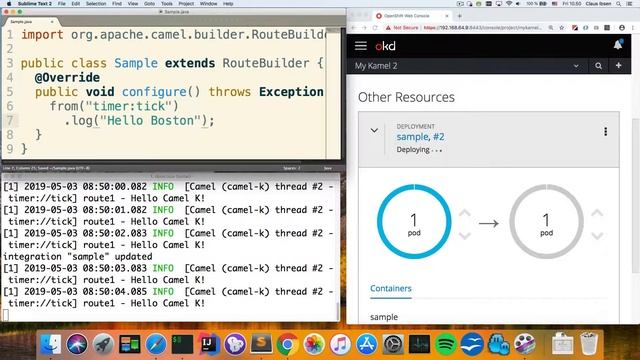Open the okd hamburger navigation menu

click(x=360, y=46)
